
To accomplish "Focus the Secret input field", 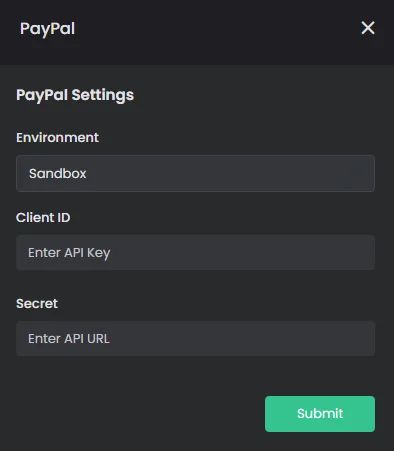I will (x=195, y=339).
